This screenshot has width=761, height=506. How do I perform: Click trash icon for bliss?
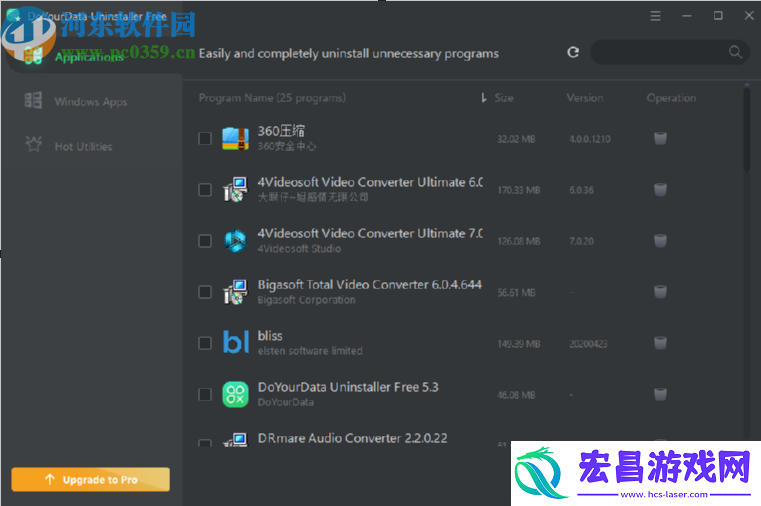point(660,343)
